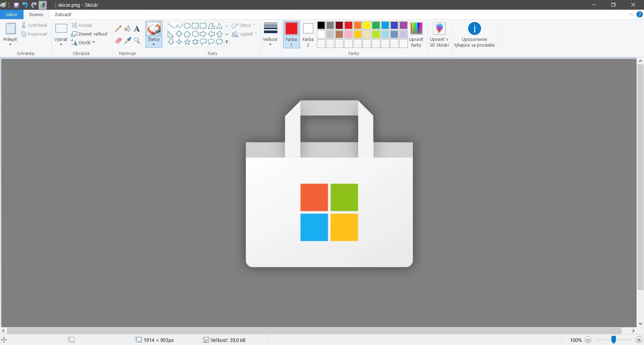The width and height of the screenshot is (644, 345).
Task: Select the Eraser tool
Action: [118, 41]
